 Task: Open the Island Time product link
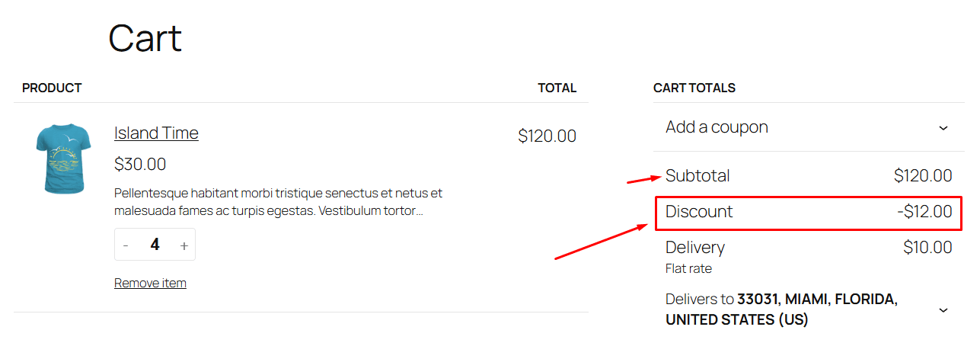click(x=156, y=133)
